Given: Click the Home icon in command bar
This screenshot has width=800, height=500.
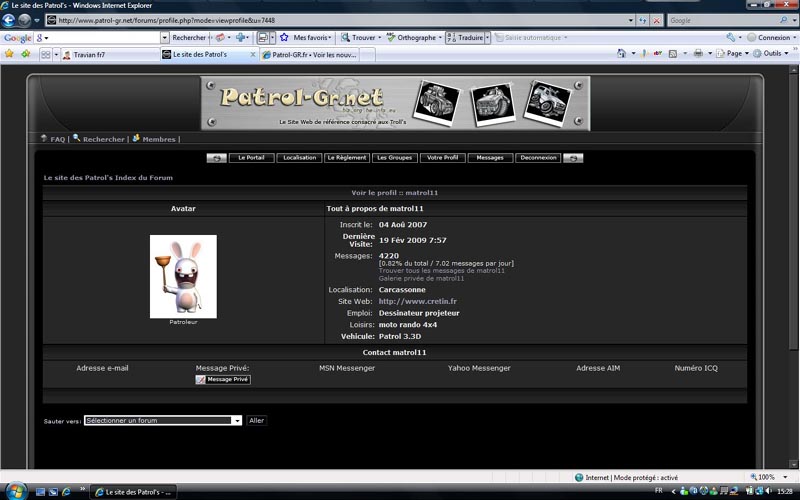Looking at the screenshot, I should pos(621,53).
